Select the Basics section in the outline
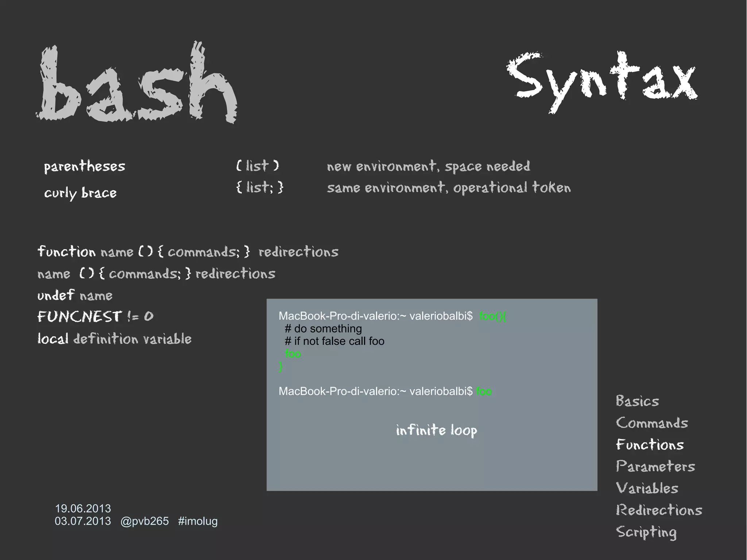The width and height of the screenshot is (747, 560). coord(637,401)
